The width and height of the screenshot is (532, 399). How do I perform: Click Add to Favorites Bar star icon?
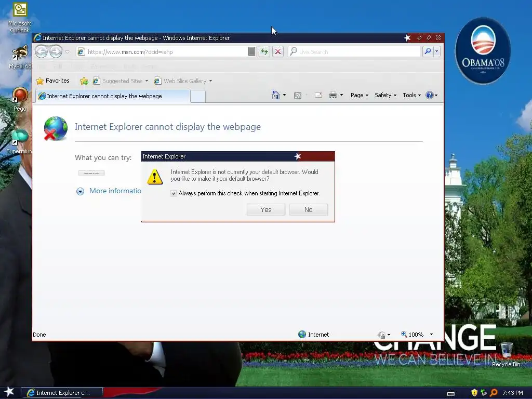click(x=84, y=81)
